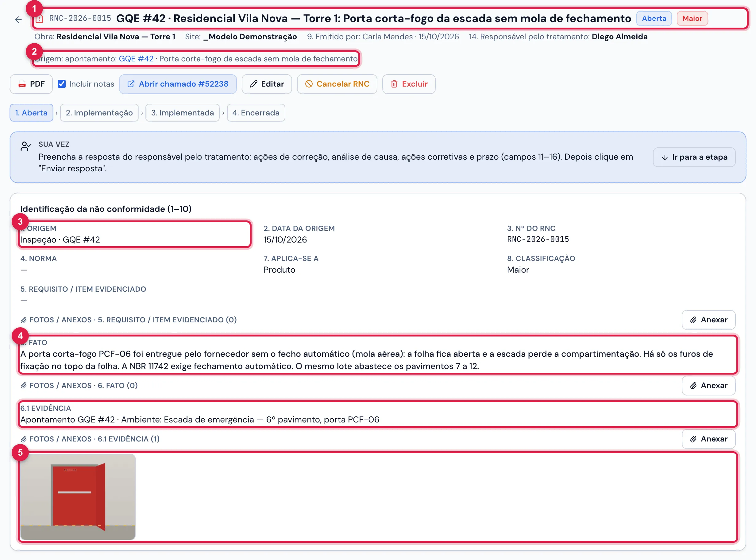Attach file to 5. Requisito / Item Evidenciado
The image size is (756, 560).
708,320
